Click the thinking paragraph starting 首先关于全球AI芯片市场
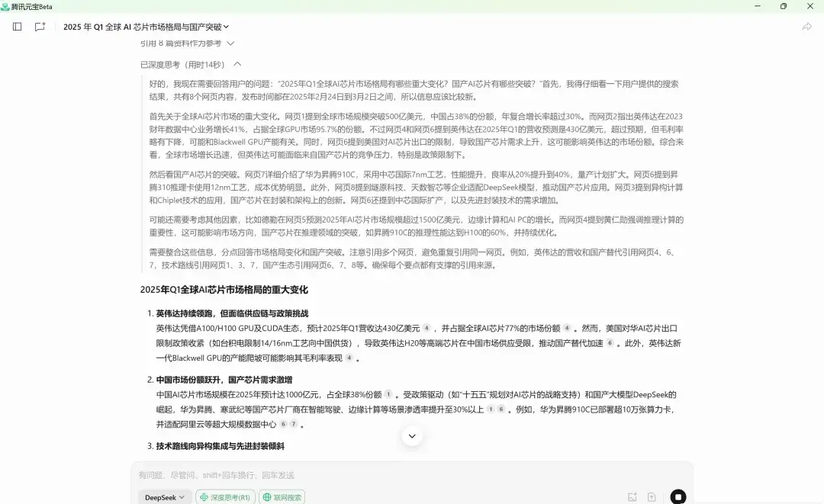The width and height of the screenshot is (824, 504). 417,136
